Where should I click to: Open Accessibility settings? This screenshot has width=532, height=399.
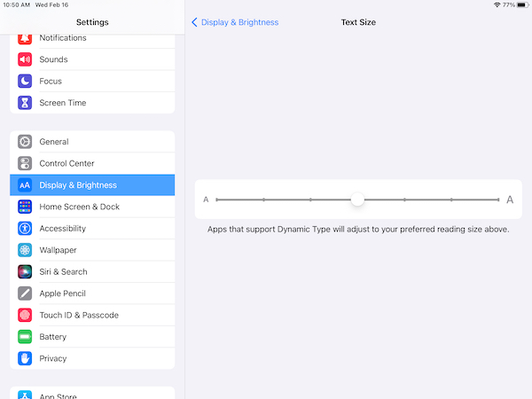click(x=92, y=229)
